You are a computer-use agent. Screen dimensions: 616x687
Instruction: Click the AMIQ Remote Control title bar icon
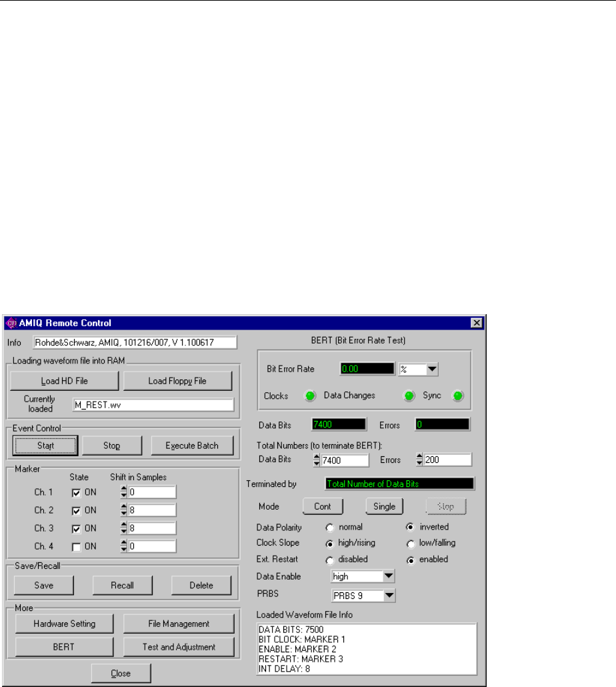point(11,323)
